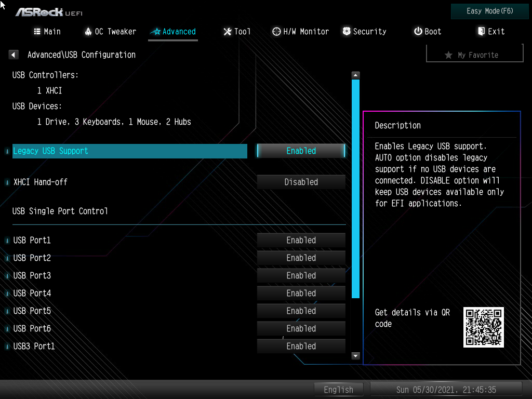Select the Advanced tab

(173, 32)
